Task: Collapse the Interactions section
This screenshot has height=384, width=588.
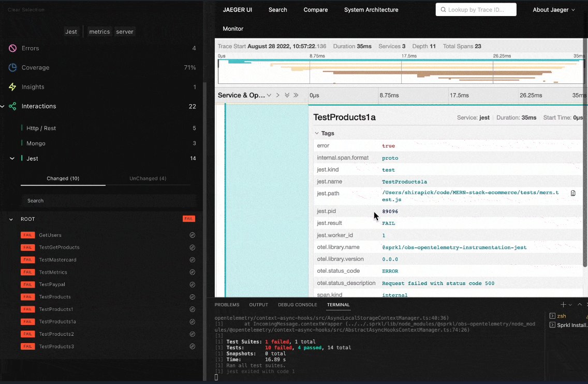Action: click(x=2, y=106)
